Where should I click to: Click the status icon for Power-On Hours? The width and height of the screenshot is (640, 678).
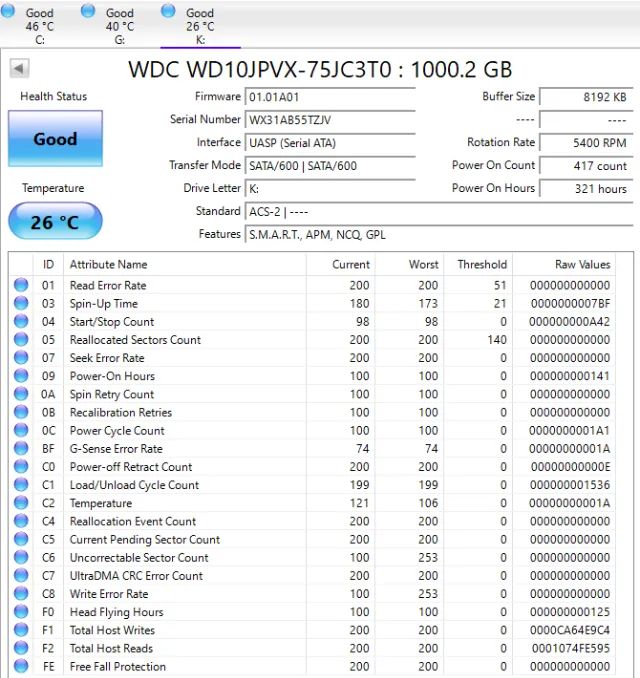click(x=21, y=376)
